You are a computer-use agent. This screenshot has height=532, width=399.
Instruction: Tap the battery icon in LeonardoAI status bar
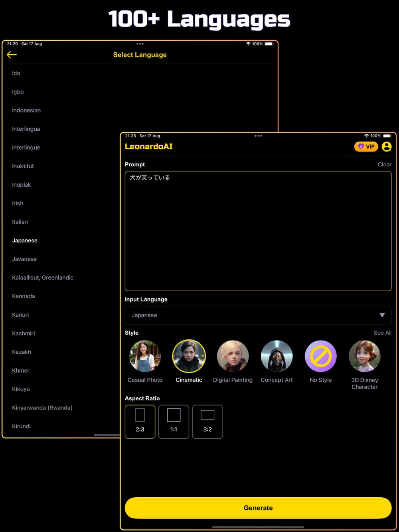click(x=387, y=136)
